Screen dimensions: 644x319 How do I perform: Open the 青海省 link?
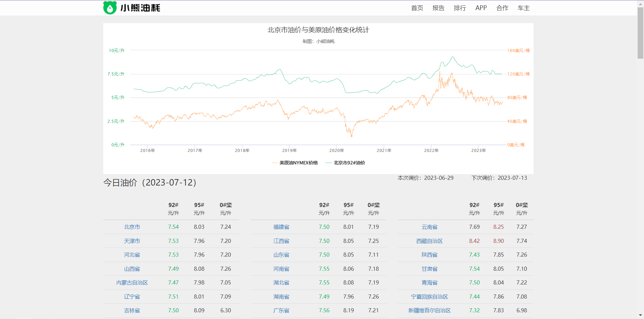(429, 282)
